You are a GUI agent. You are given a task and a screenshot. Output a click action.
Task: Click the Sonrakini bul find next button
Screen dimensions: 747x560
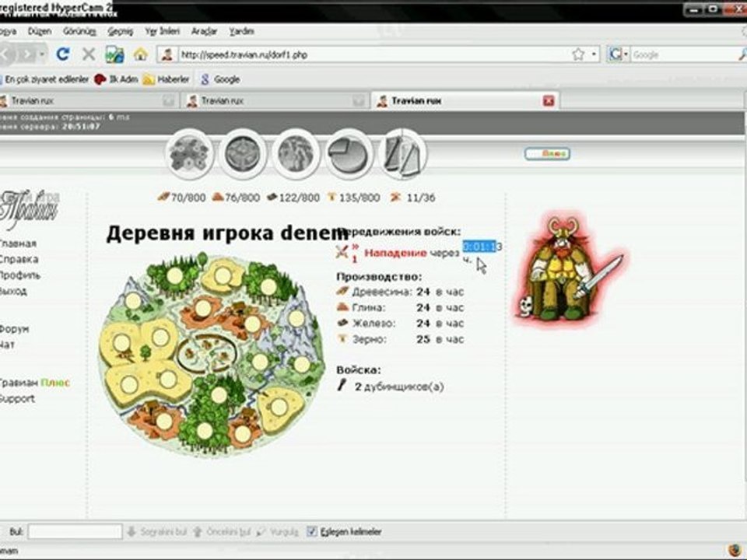(156, 531)
